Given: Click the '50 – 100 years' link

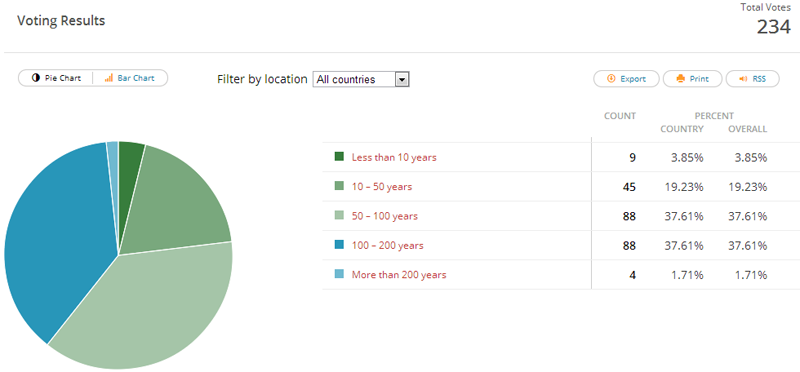Looking at the screenshot, I should point(385,216).
